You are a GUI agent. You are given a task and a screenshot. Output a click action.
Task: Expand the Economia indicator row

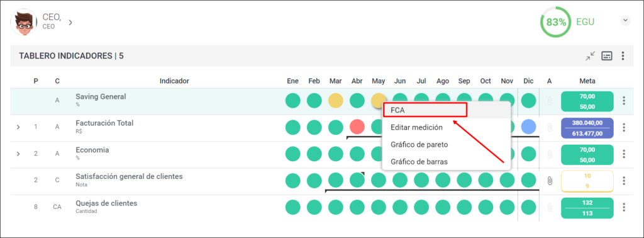(x=18, y=154)
